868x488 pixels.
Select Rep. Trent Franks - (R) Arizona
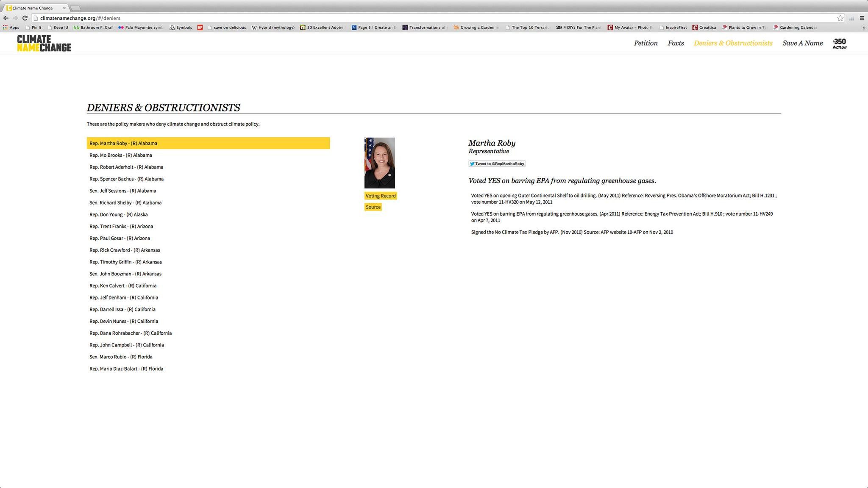(x=208, y=226)
